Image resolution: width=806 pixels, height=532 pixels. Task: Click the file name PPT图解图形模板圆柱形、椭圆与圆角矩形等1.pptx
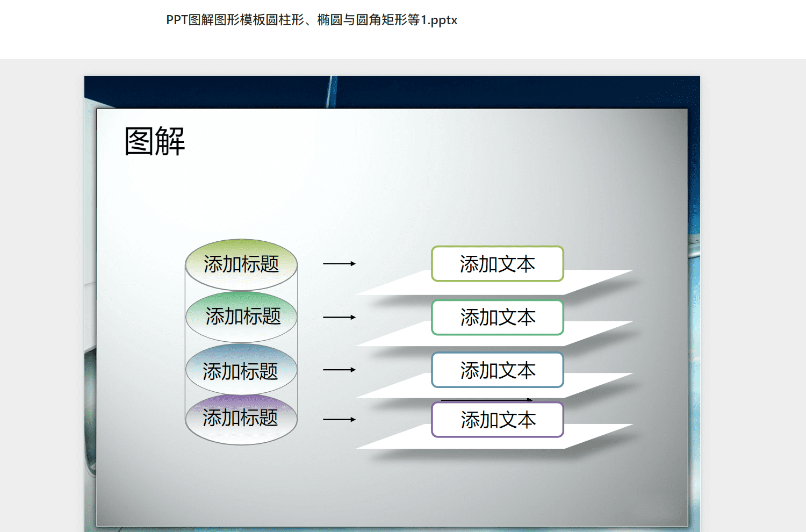(312, 20)
